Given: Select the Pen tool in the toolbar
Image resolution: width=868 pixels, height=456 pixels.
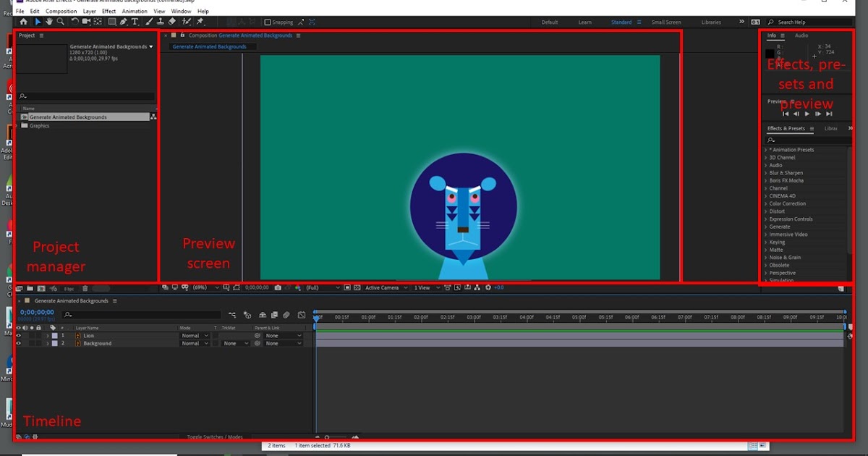Looking at the screenshot, I should [x=123, y=22].
